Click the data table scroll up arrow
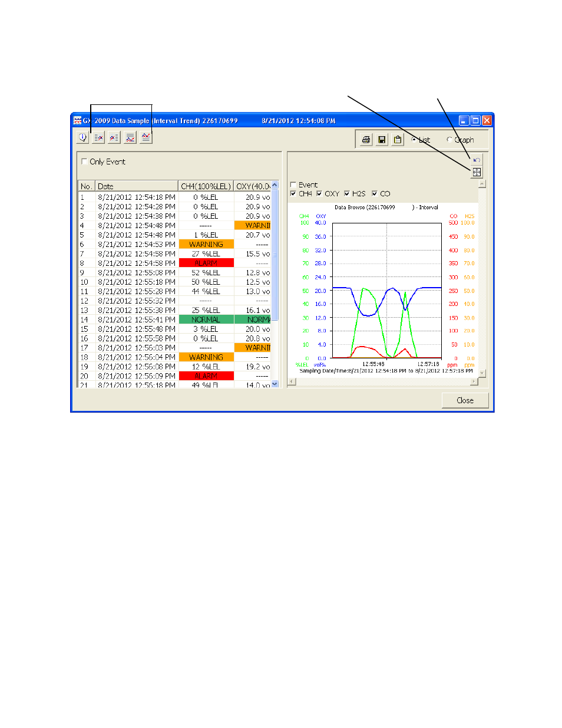 pos(275,185)
